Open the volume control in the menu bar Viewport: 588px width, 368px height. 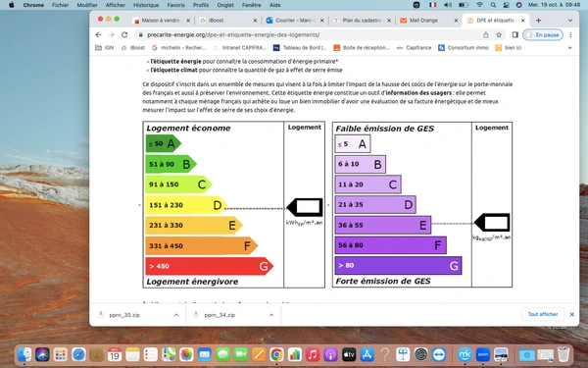pos(448,5)
